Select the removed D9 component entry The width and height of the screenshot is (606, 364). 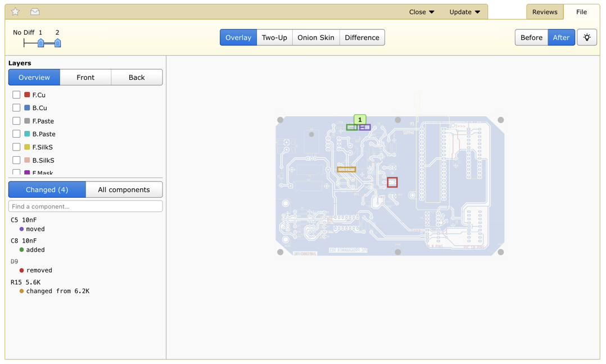14,261
